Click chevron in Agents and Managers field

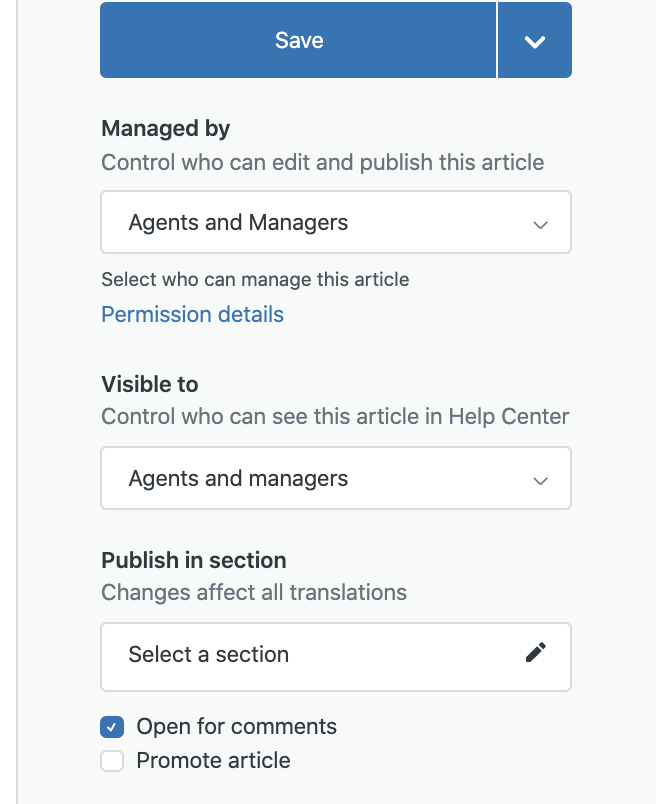541,224
